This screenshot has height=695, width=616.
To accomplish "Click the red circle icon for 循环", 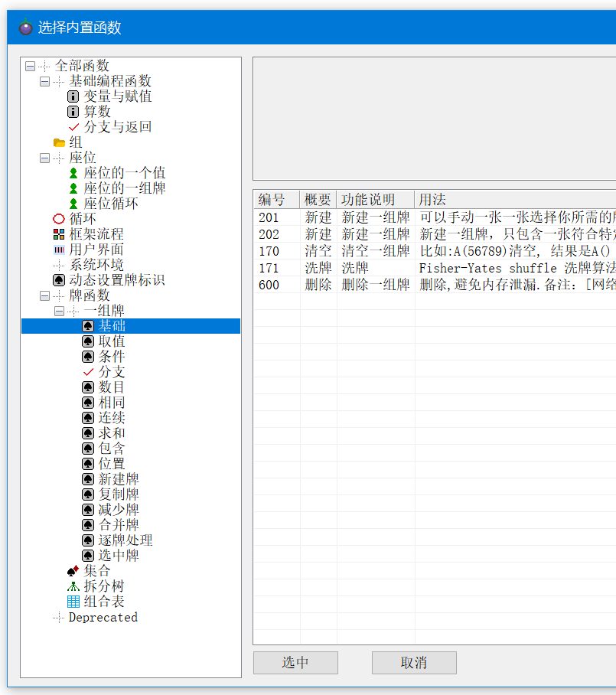I will [59, 219].
